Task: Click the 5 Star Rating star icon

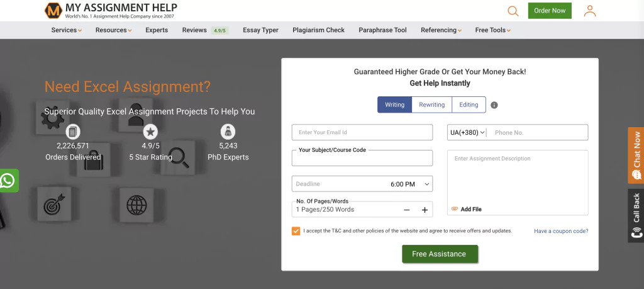Action: 150,132
